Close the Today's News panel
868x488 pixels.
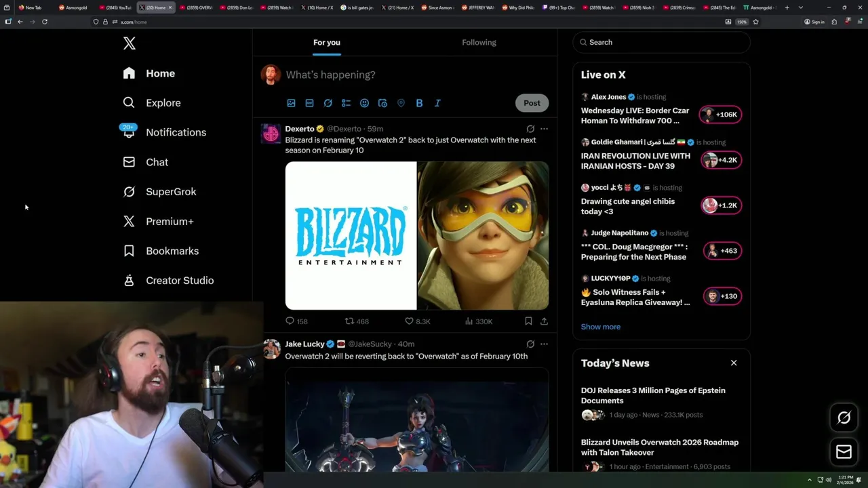pos(734,363)
